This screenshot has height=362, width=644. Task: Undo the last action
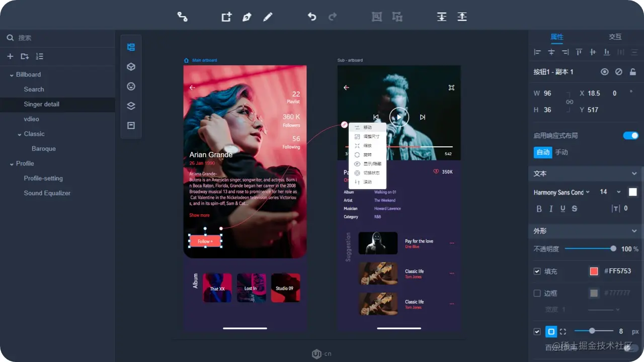coord(312,17)
